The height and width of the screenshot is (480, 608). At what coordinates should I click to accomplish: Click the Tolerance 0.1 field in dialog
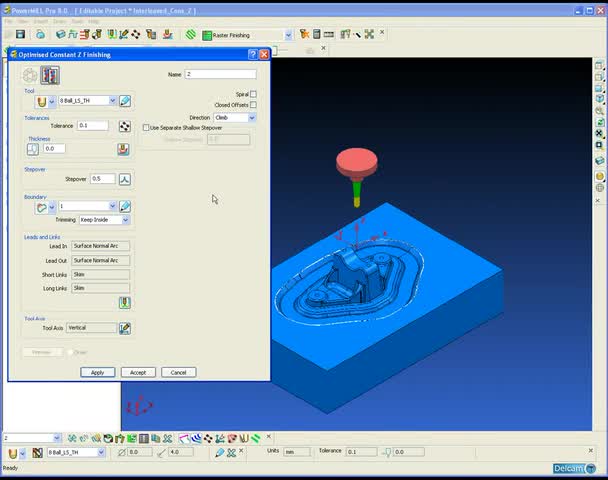[93, 126]
